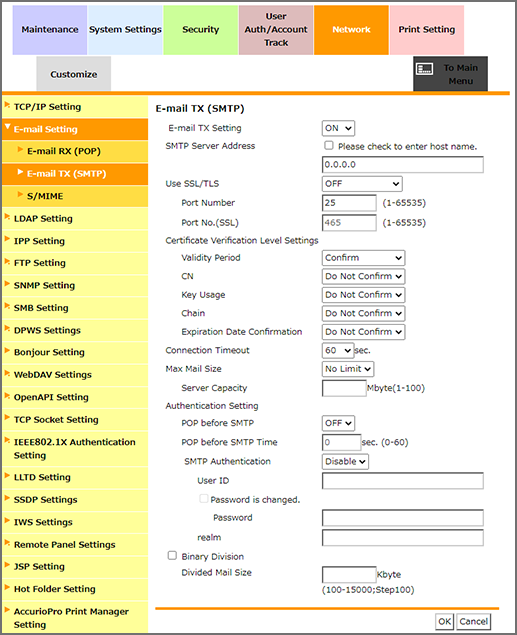Switch to the Security tab

click(x=200, y=30)
